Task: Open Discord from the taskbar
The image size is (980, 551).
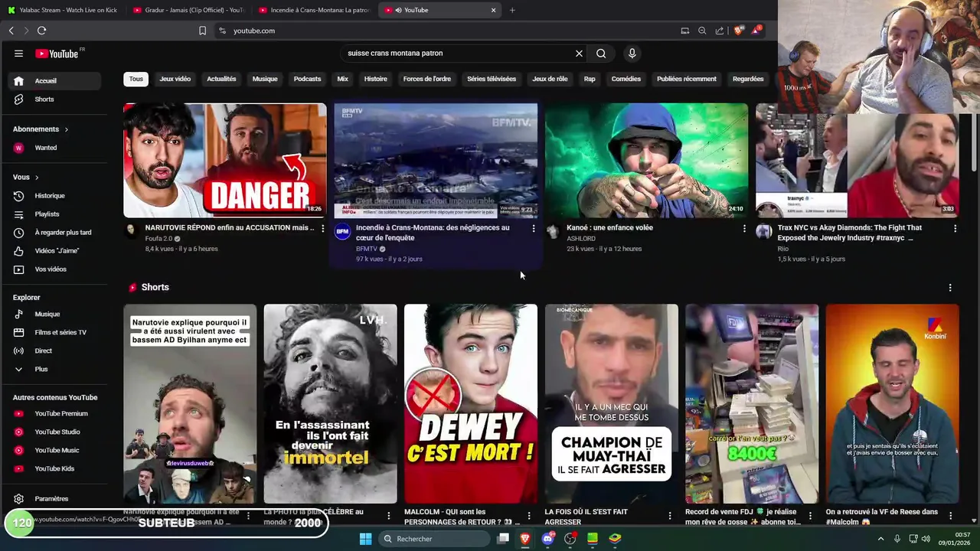Action: coord(547,539)
